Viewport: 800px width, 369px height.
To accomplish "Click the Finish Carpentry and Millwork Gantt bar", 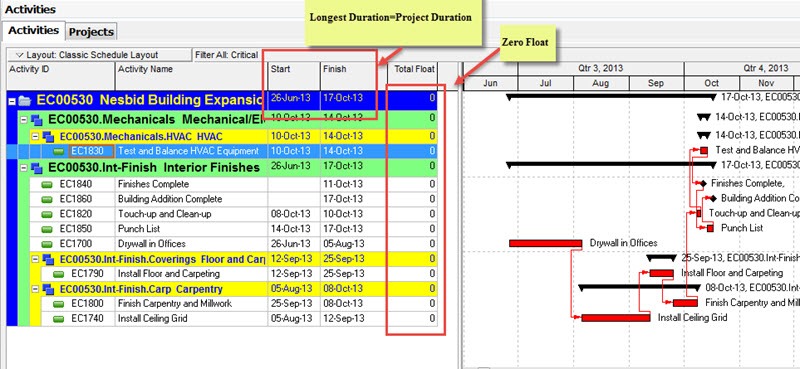I will point(685,303).
